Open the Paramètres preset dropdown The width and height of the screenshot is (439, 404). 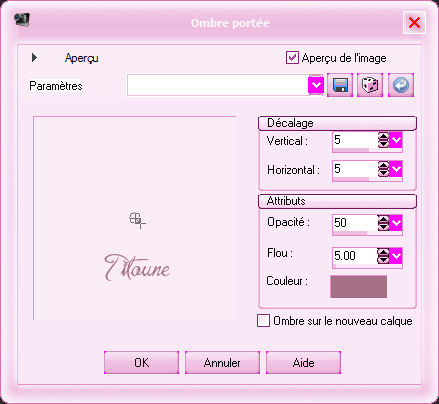tap(316, 85)
